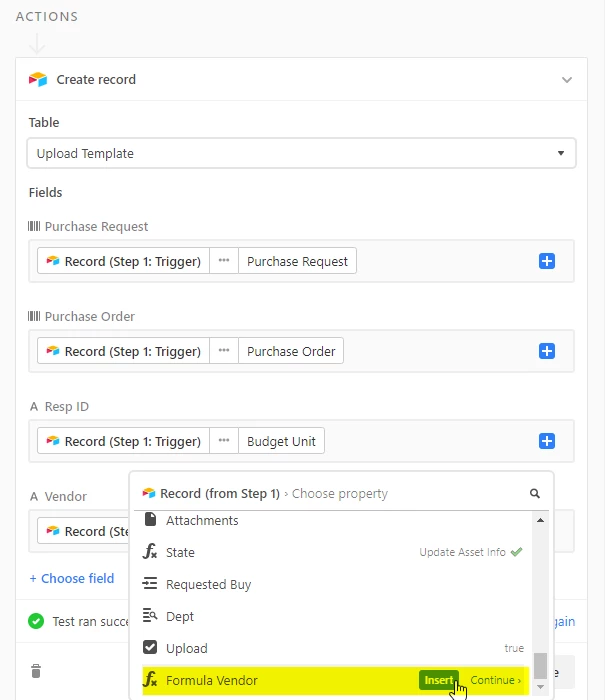Add token to the Resp ID field
Screen dimensions: 605x700
click(x=547, y=441)
